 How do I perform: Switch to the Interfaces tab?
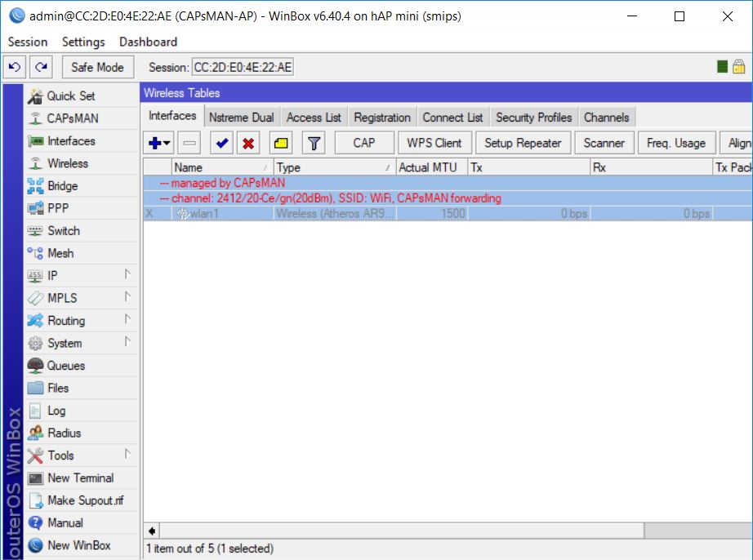coord(172,116)
